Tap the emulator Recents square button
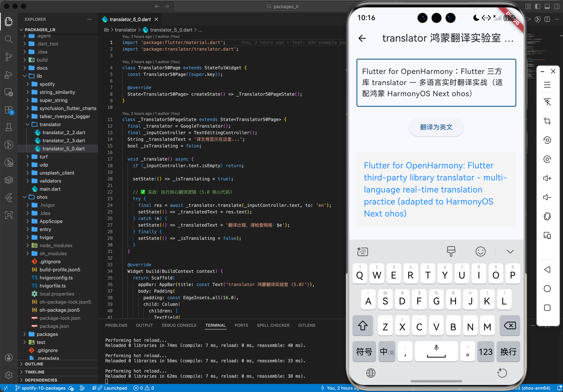Screen dimensions: 563x392 (547, 308)
